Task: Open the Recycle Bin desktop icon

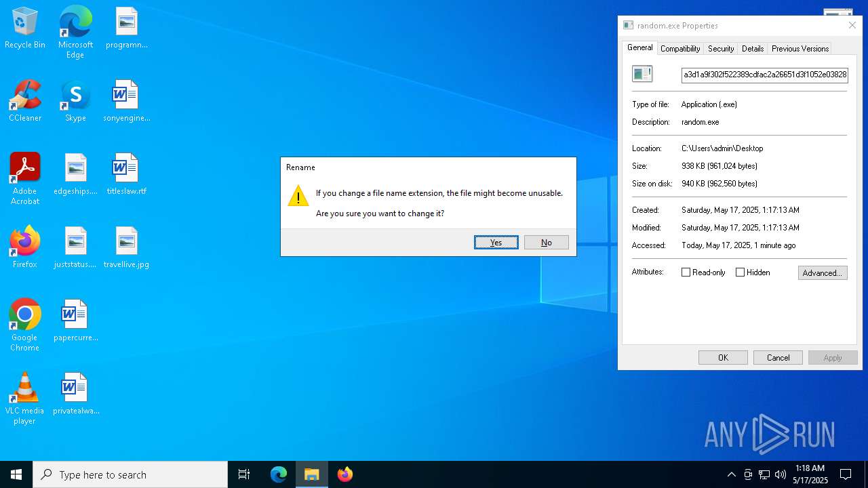Action: [25, 28]
